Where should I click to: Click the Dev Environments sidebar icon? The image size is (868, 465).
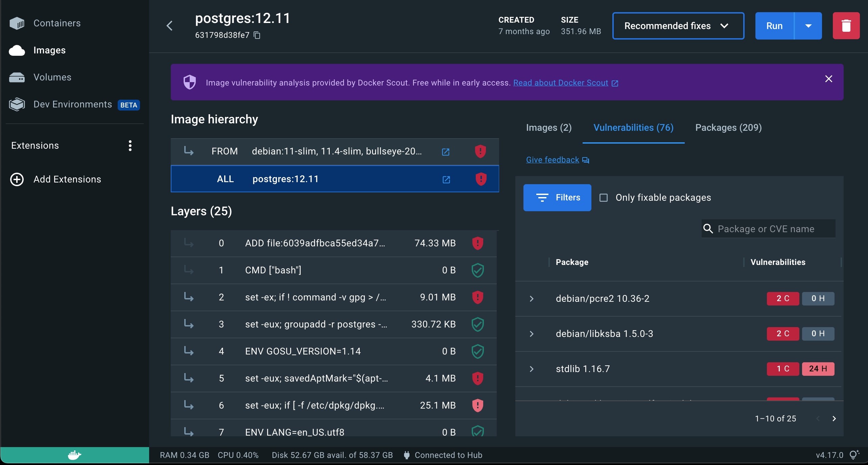(x=17, y=104)
